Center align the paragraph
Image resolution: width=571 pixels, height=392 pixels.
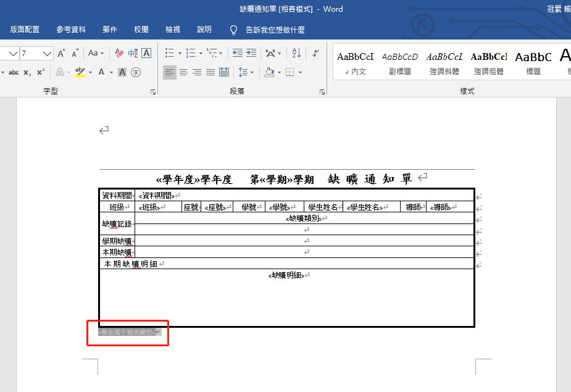pos(183,72)
